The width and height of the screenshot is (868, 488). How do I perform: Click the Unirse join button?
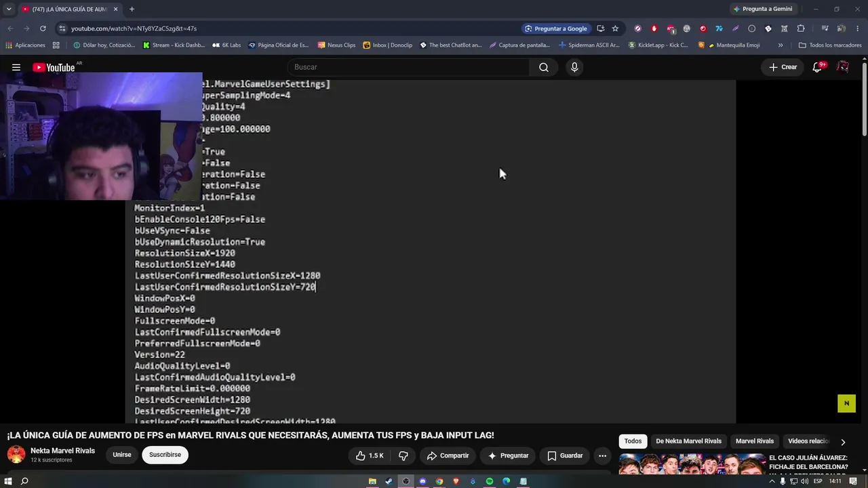122,455
